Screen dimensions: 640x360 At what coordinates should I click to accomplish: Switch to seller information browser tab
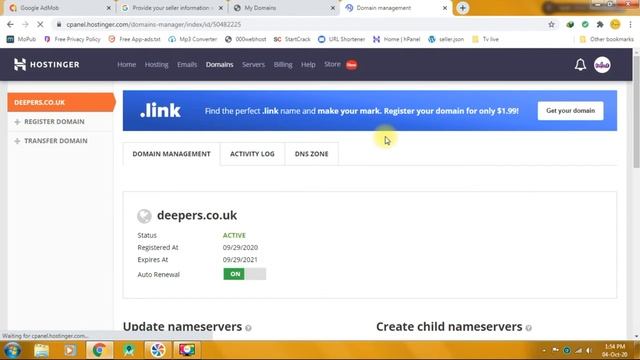tap(171, 8)
